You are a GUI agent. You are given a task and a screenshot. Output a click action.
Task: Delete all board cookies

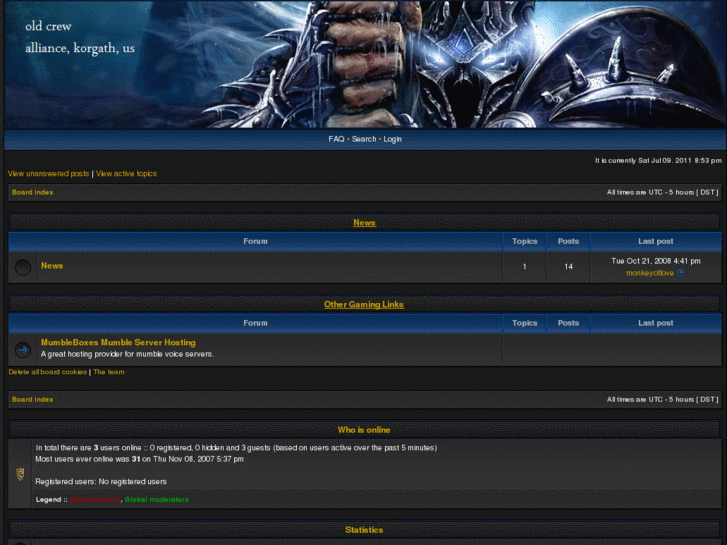[x=47, y=372]
